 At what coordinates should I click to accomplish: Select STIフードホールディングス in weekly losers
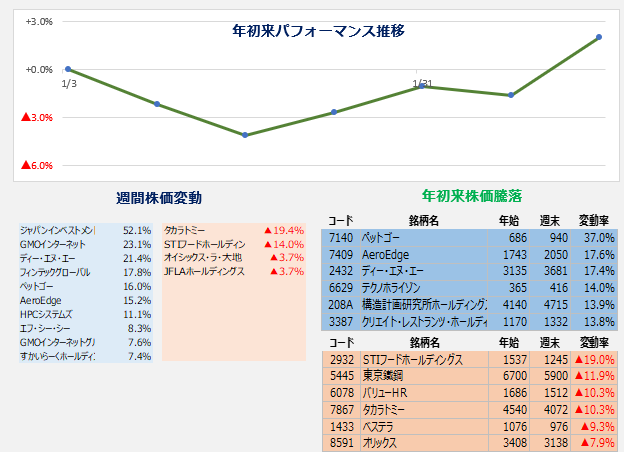pyautogui.click(x=205, y=244)
